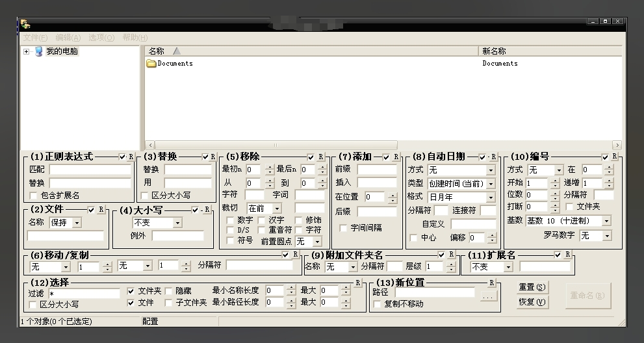Screen dimensions: 644x343
Task: Open the 名称 保持 dropdown in (2)文件
Action: (x=77, y=223)
